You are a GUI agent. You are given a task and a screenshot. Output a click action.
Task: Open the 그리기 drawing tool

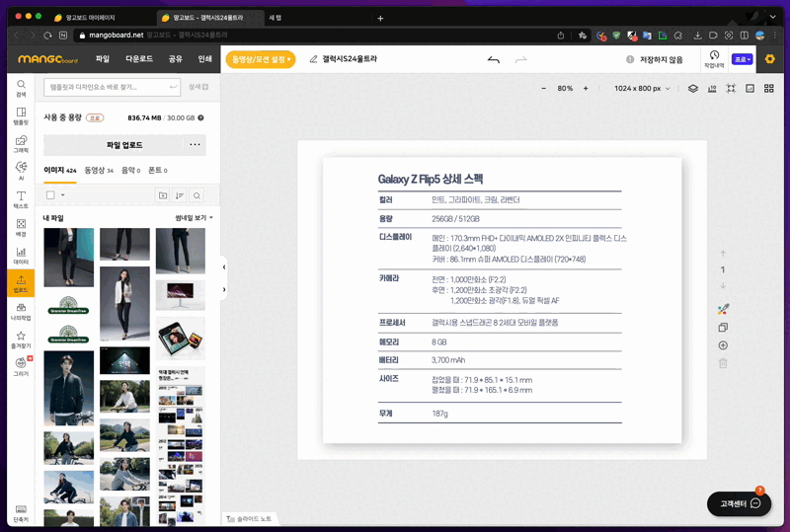click(x=21, y=367)
